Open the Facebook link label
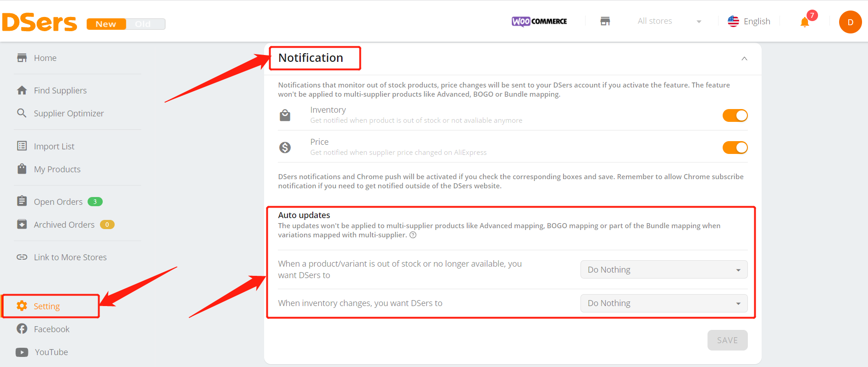 [x=52, y=329]
